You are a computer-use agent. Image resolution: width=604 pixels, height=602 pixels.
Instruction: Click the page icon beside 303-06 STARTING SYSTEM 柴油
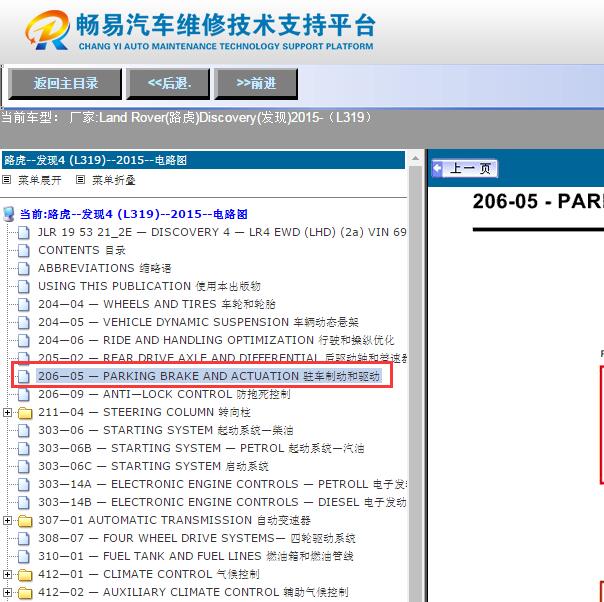[x=24, y=431]
